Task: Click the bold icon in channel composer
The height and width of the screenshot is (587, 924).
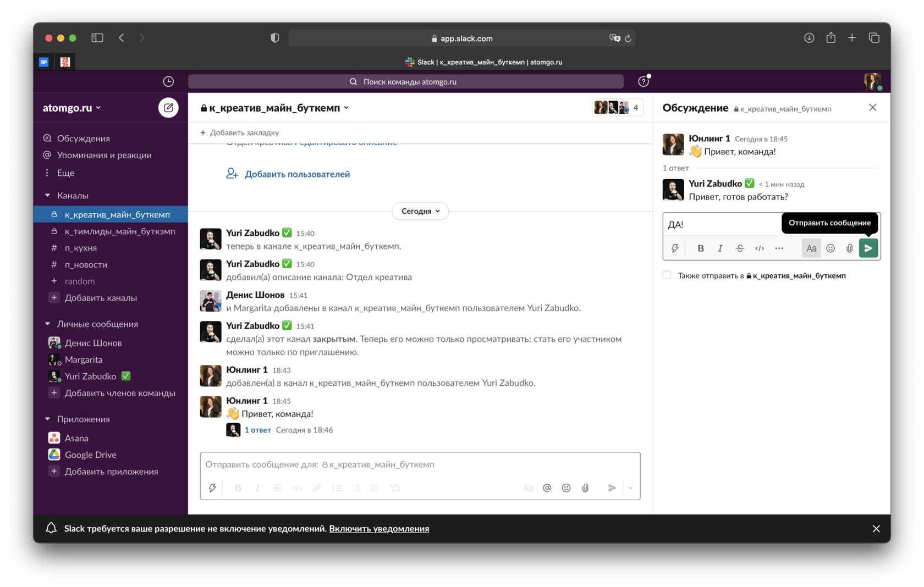Action: point(238,488)
